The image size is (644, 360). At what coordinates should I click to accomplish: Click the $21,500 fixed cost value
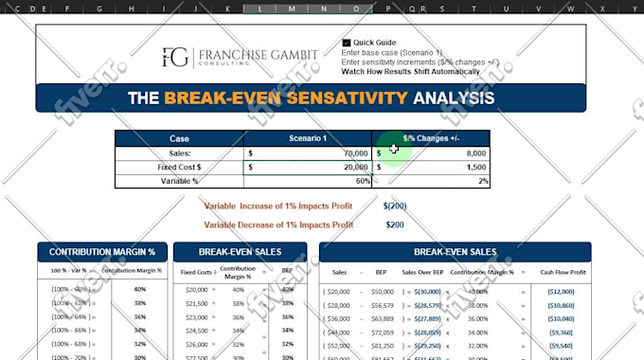coord(196,304)
